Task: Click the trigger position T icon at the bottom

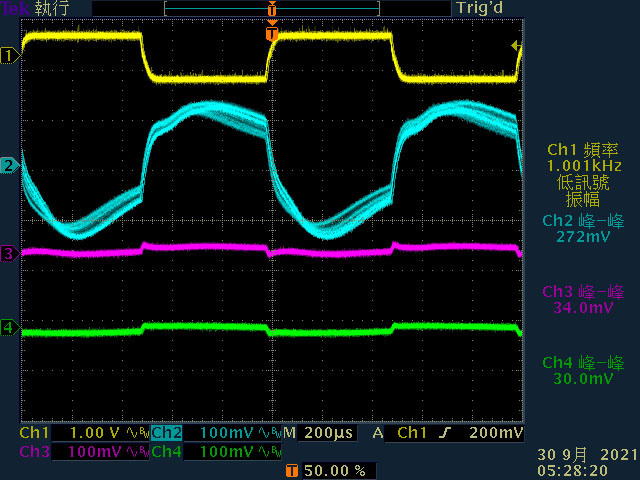Action: [291, 470]
